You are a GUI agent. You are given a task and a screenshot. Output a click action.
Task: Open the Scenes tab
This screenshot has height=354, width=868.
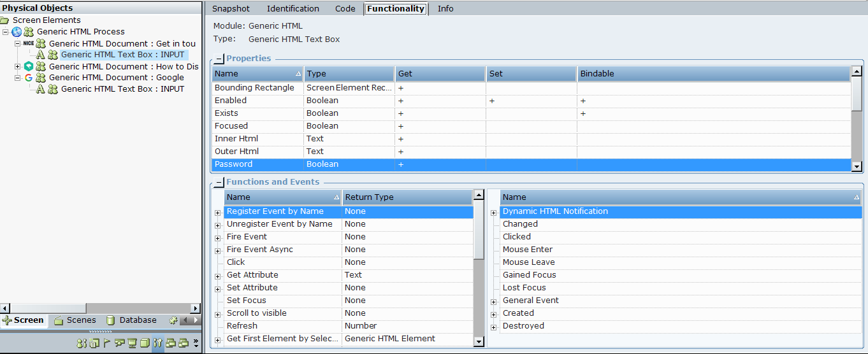coord(75,320)
